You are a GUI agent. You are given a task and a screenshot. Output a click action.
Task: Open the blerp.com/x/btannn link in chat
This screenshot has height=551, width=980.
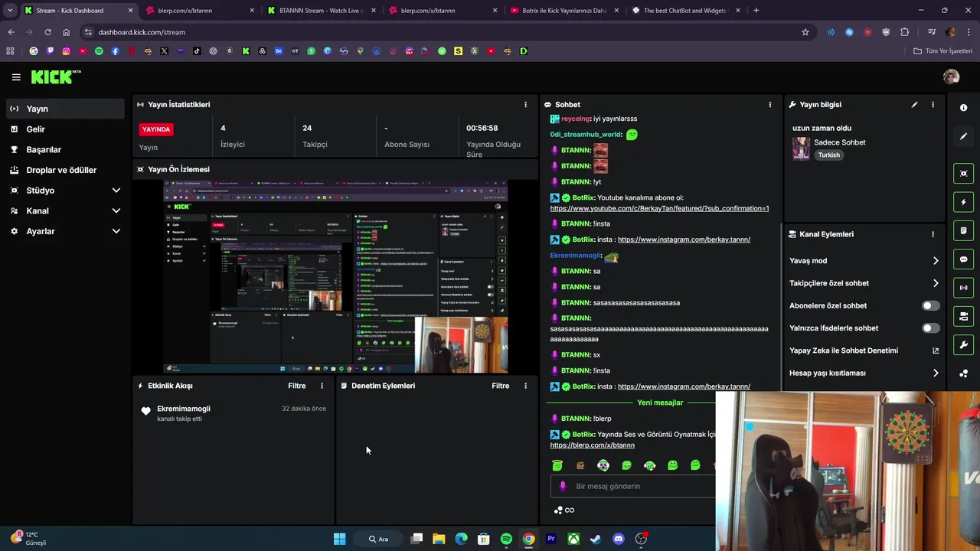(x=592, y=445)
